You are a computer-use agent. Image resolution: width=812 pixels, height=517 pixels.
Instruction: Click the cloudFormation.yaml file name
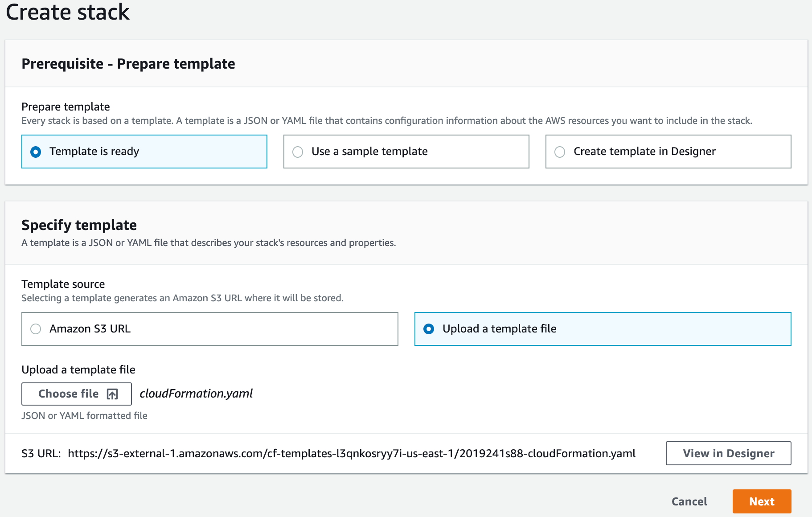point(196,394)
